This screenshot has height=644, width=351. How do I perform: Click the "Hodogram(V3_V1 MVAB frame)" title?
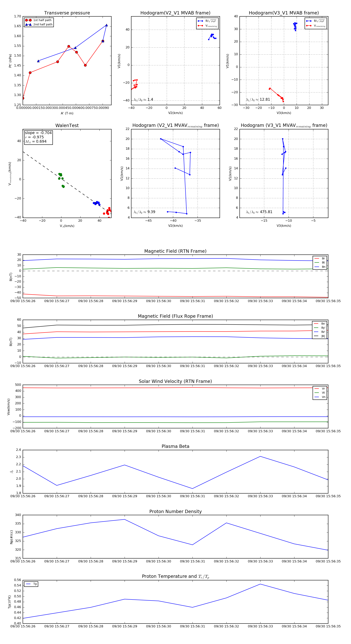coord(284,13)
